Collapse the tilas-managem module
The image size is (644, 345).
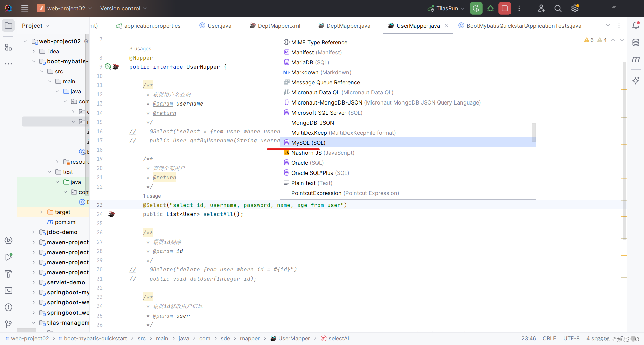click(34, 323)
